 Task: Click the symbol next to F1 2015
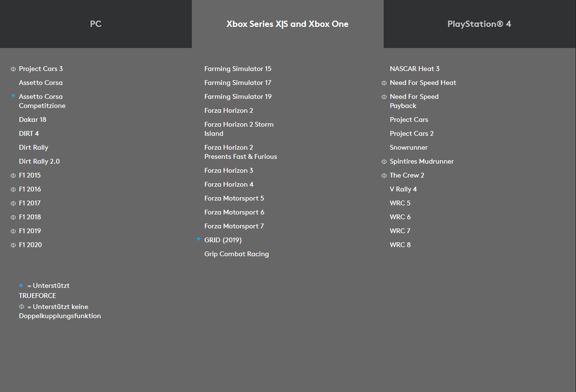click(13, 176)
